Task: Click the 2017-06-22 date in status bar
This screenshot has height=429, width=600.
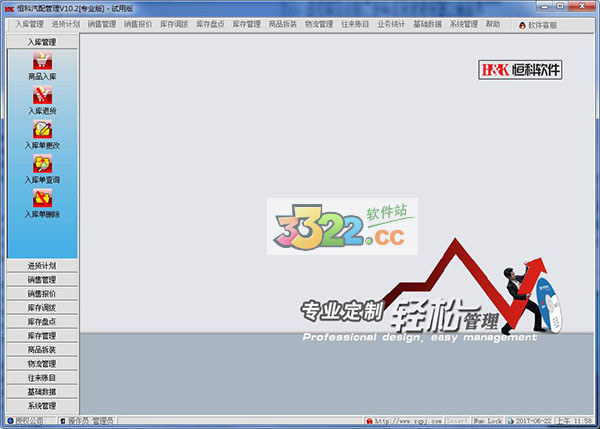Action: pos(533,421)
